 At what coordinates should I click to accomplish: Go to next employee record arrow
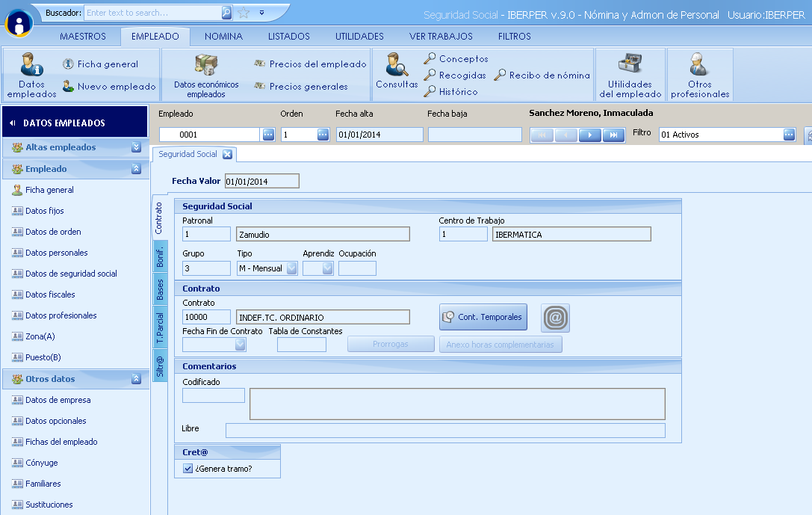click(590, 135)
